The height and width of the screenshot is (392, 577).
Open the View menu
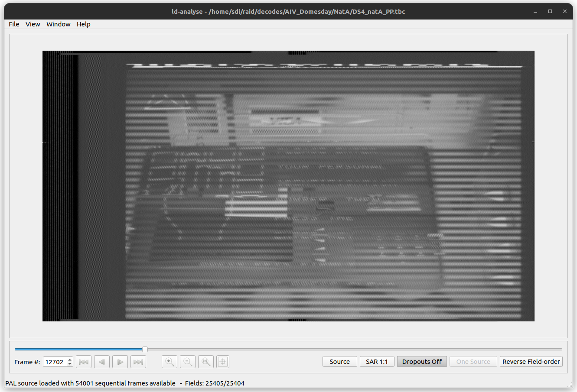33,24
